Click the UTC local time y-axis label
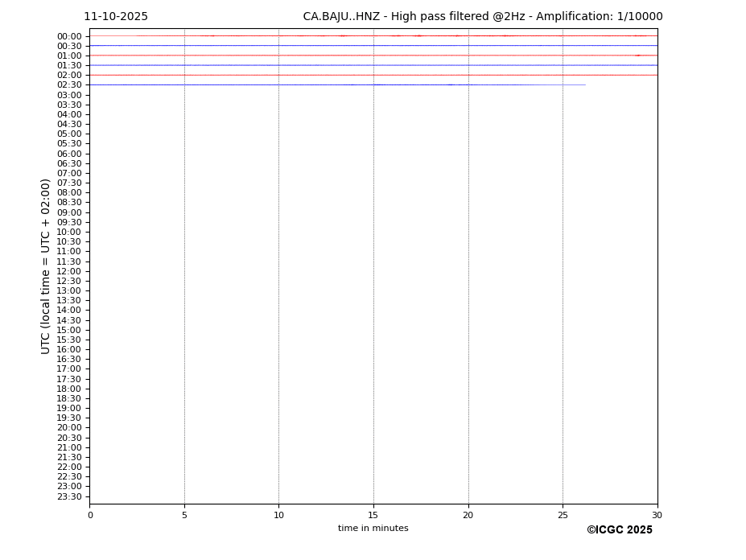 click(x=47, y=266)
